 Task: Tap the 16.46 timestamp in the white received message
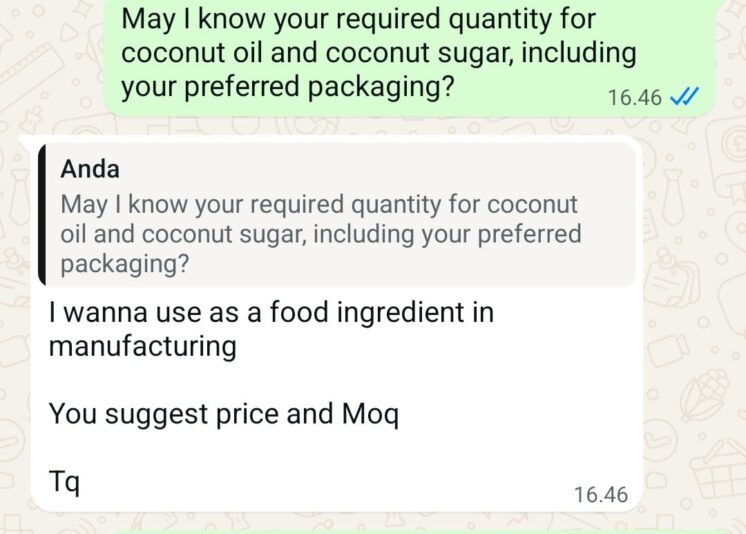(x=600, y=495)
